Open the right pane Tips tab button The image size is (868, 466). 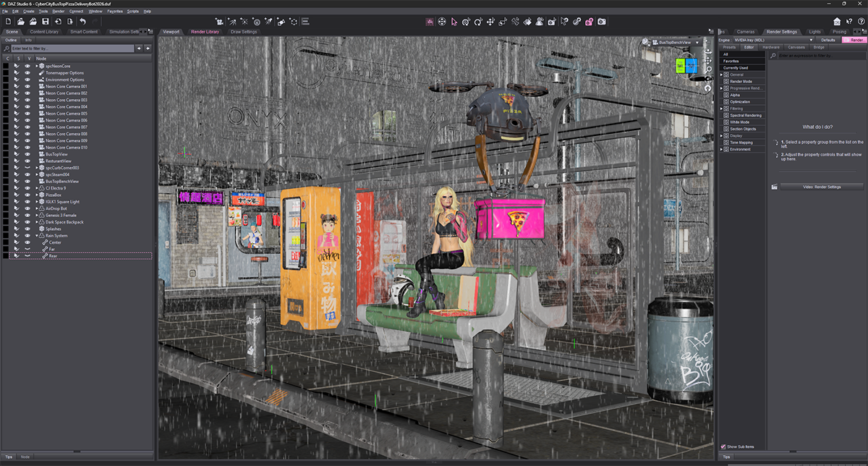coord(727,457)
